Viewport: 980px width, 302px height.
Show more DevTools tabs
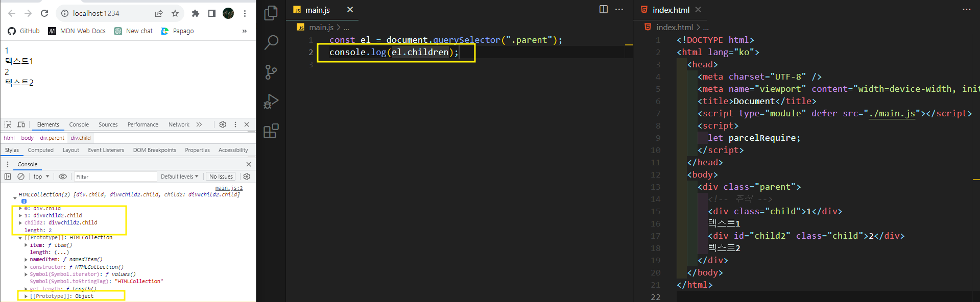pos(199,124)
